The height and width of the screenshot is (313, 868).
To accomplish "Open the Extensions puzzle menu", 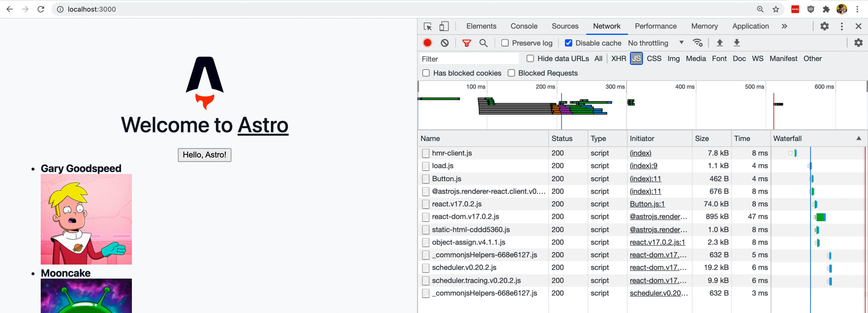I will click(826, 9).
